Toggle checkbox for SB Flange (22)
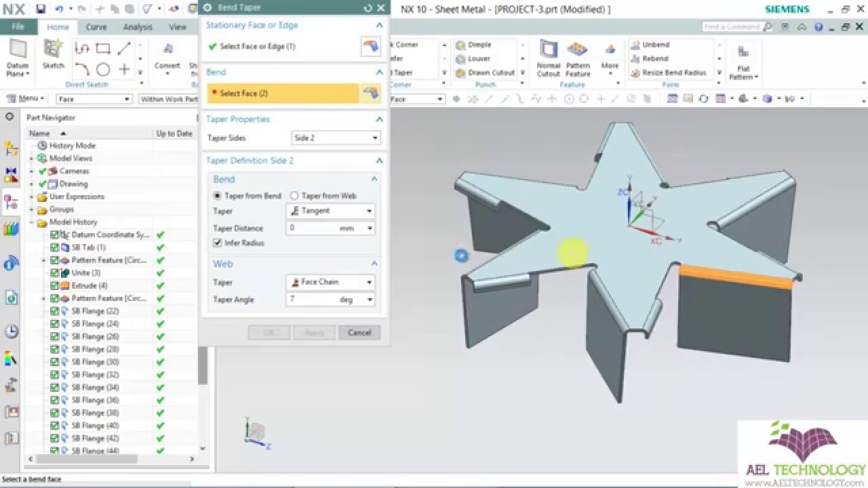 [56, 311]
